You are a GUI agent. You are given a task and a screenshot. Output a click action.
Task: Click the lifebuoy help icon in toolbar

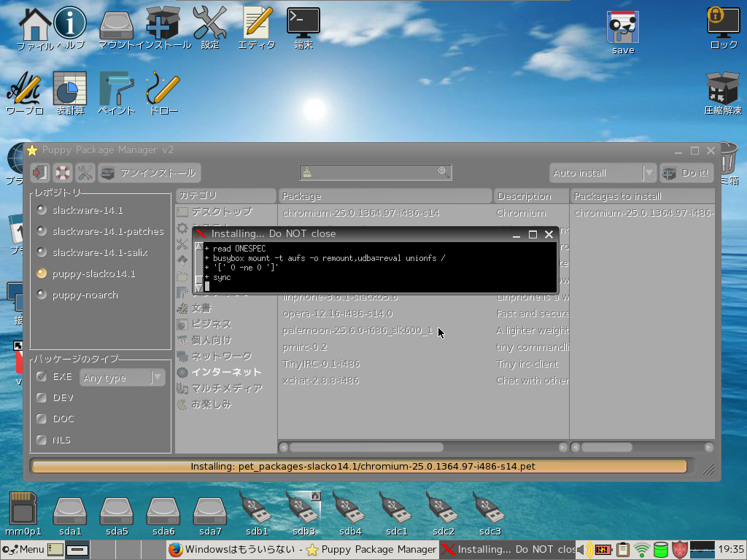point(63,172)
